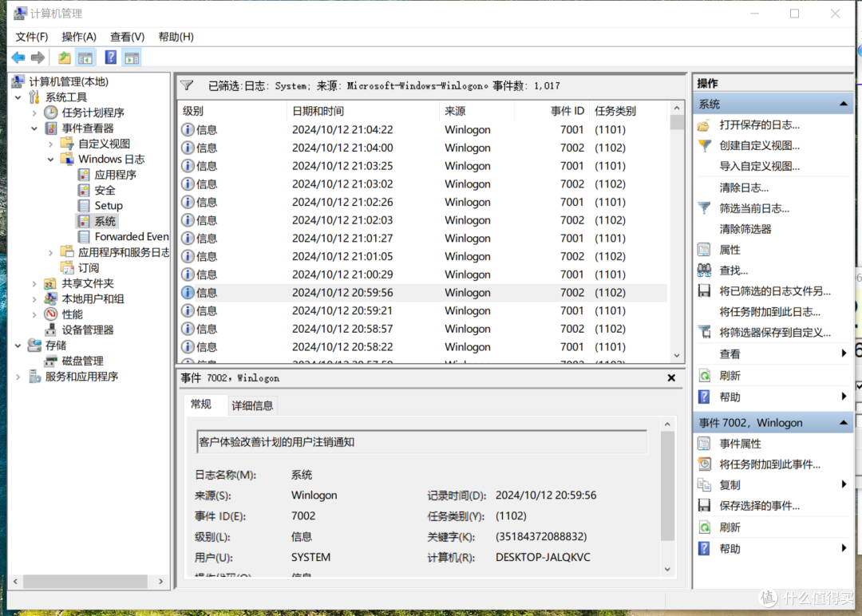Click the Forward navigation arrow in the toolbar
862x616 pixels.
38,57
